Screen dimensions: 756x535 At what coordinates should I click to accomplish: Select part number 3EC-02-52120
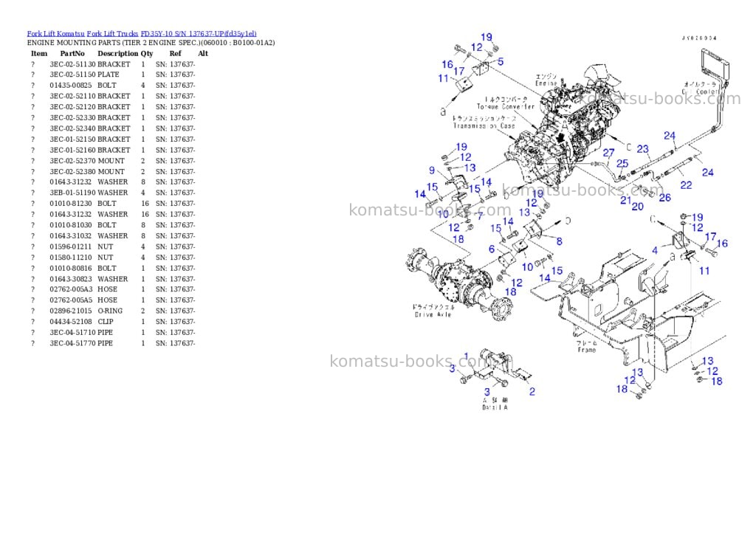pos(72,107)
